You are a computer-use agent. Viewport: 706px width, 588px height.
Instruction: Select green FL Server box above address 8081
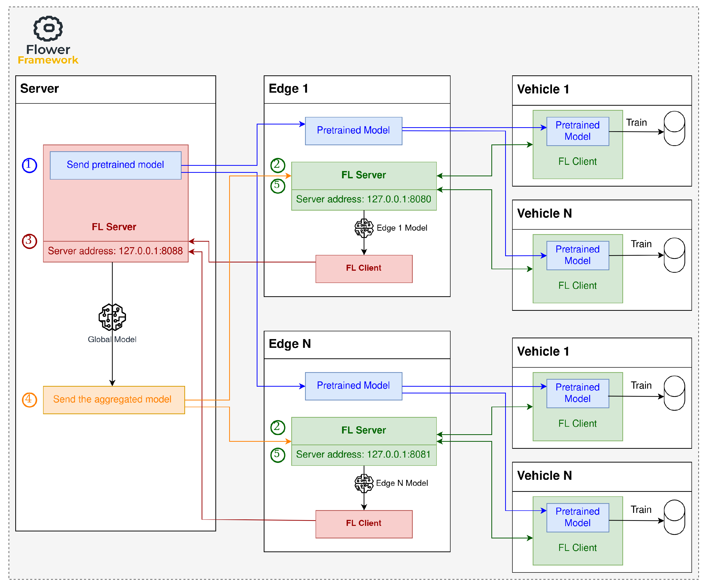(x=364, y=431)
